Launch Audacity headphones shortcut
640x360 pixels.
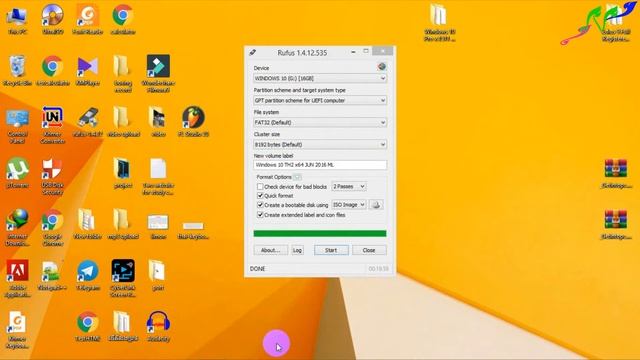(158, 327)
